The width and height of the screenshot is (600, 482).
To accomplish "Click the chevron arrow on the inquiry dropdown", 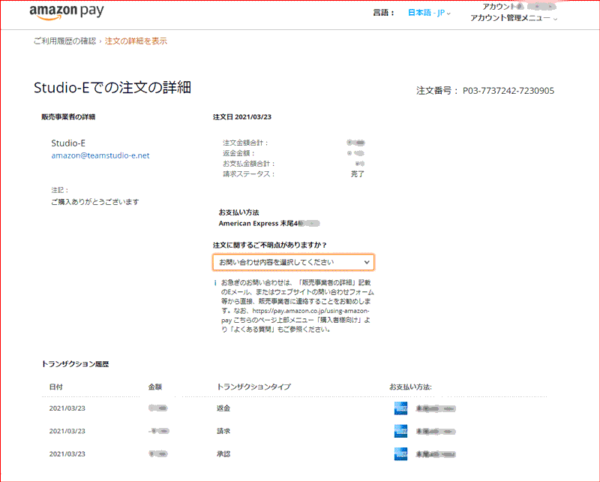I will click(367, 262).
